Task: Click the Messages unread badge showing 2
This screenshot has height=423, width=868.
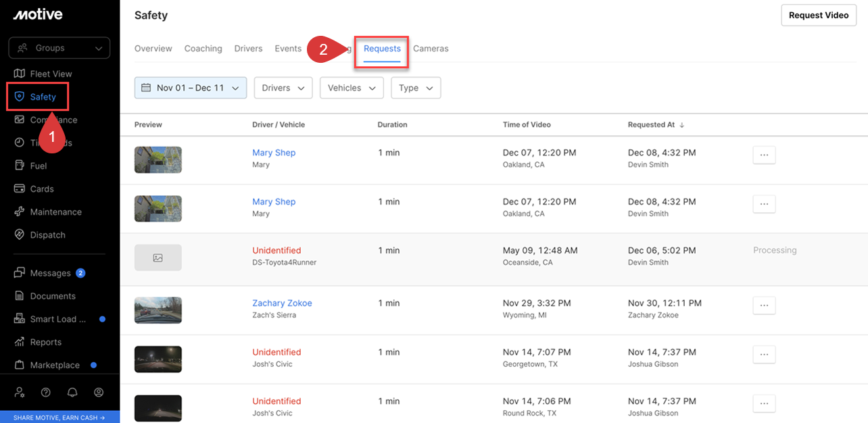Action: tap(80, 273)
